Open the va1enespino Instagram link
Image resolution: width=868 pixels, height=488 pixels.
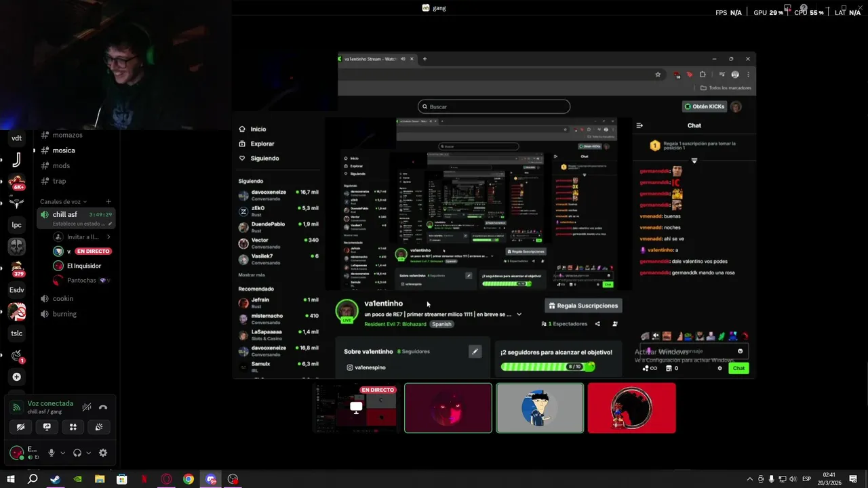[366, 367]
